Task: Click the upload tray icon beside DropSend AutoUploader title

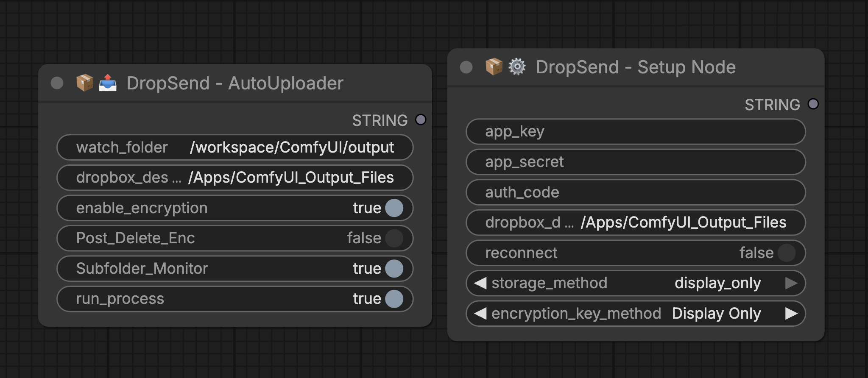Action: pyautogui.click(x=107, y=83)
